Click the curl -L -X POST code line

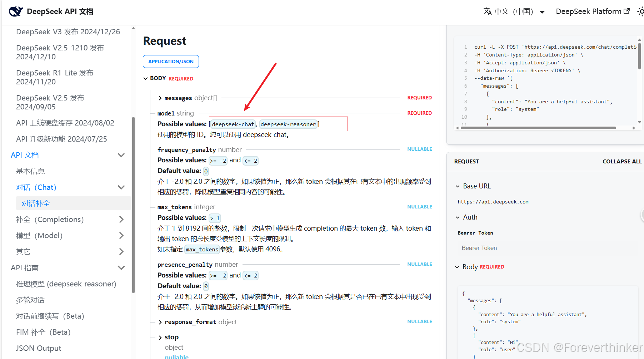[555, 47]
